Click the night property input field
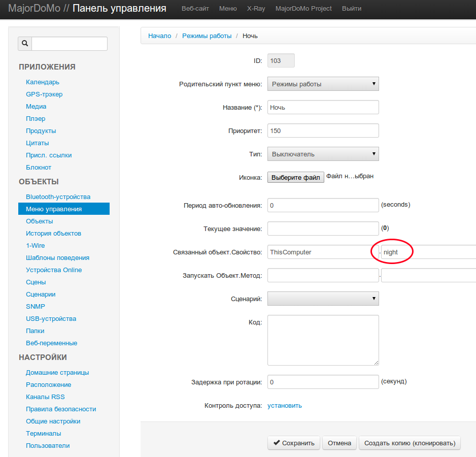The width and height of the screenshot is (476, 457). (x=429, y=252)
